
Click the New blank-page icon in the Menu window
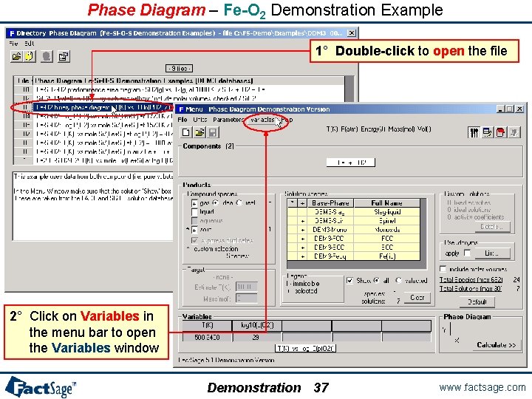click(186, 132)
